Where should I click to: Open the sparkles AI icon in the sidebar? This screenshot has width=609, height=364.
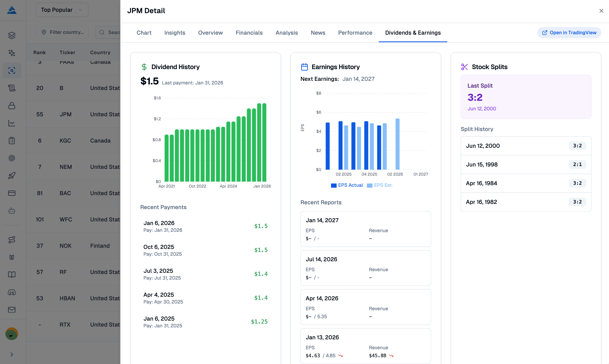(12, 53)
